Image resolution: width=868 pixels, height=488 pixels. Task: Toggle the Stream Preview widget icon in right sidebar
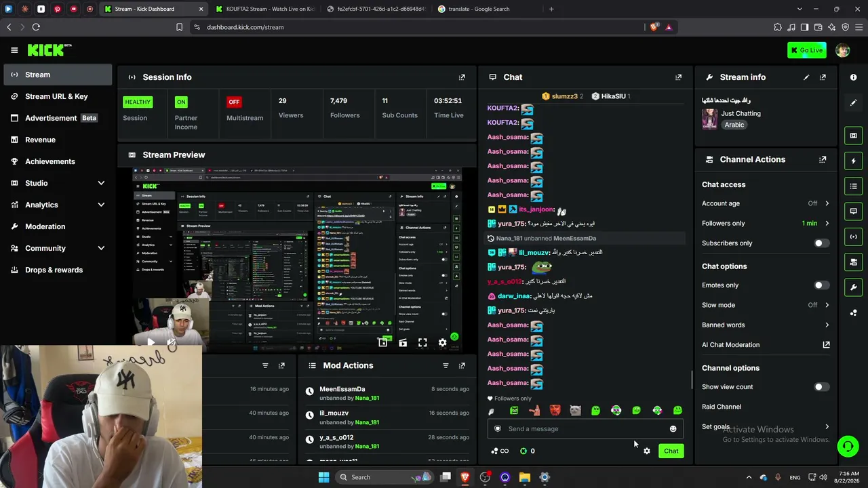click(854, 136)
